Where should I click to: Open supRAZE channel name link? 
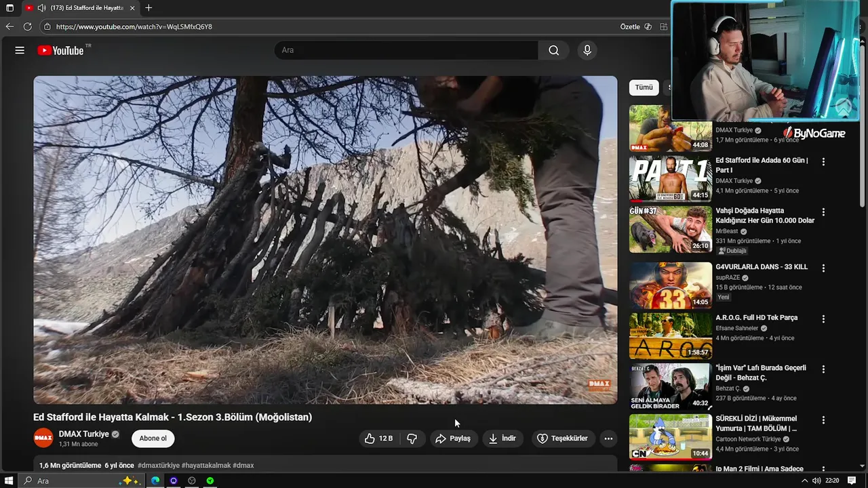tap(728, 278)
